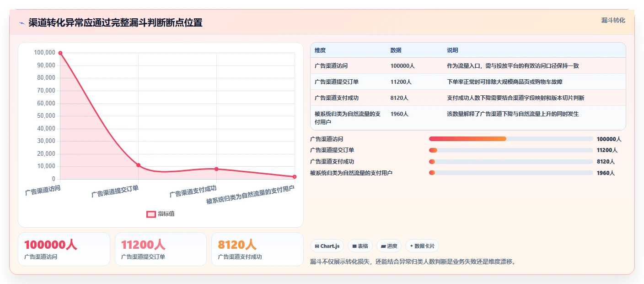This screenshot has width=644, height=284.
Task: Click the 广告渠道访问 progress bar
Action: (511, 139)
